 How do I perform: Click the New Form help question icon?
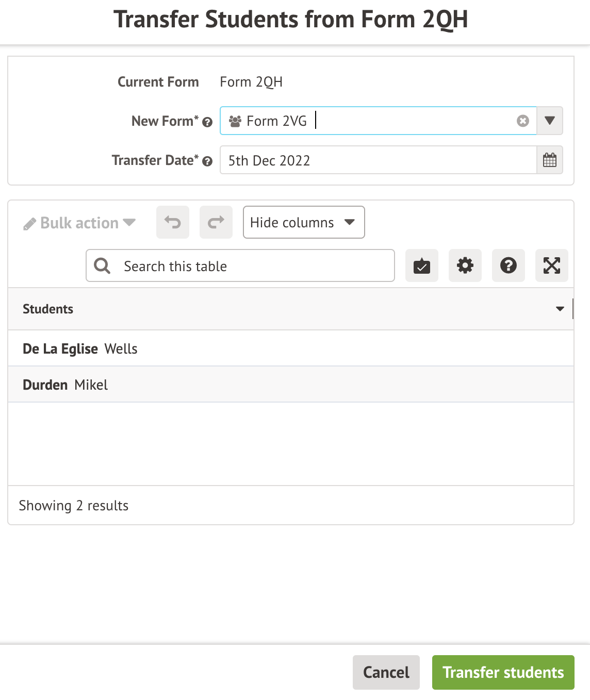[207, 122]
